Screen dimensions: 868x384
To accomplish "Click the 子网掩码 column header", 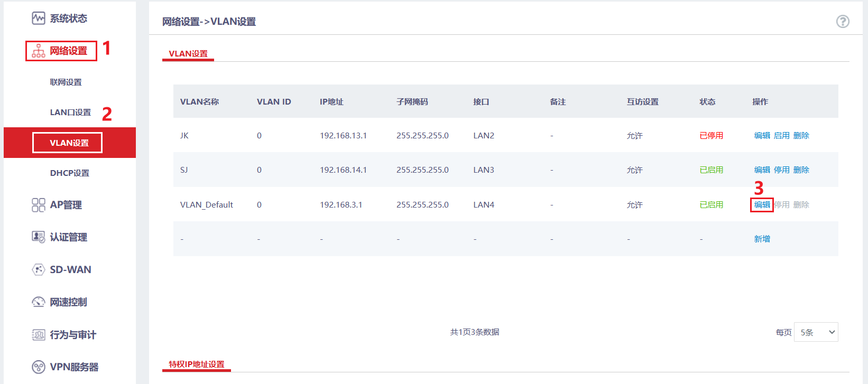I will point(412,102).
